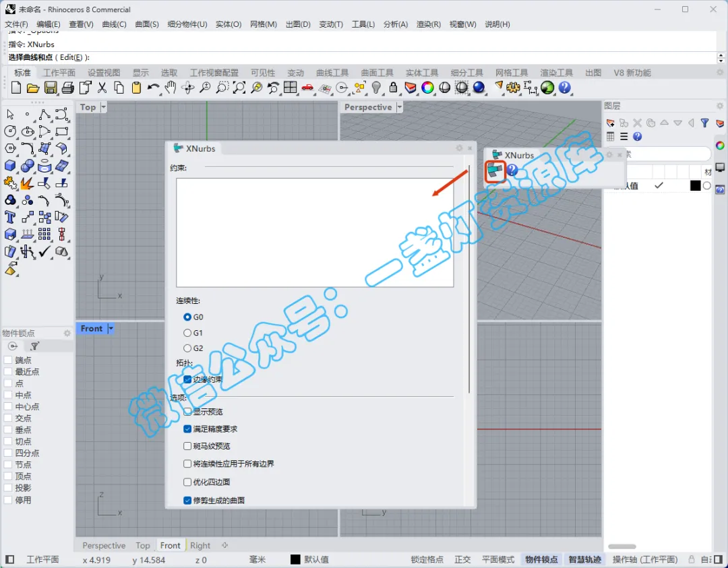Click the layer filter funnel icon
The image size is (728, 568).
pos(705,123)
